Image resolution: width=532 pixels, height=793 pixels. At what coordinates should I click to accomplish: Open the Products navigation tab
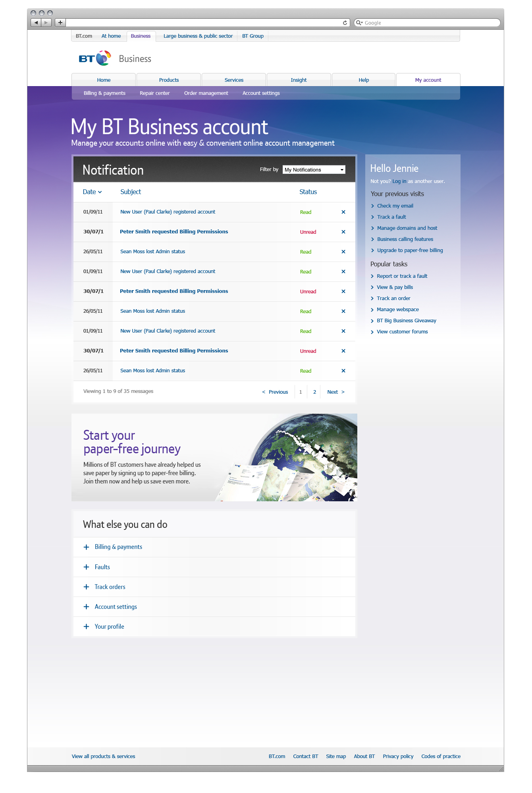[169, 80]
